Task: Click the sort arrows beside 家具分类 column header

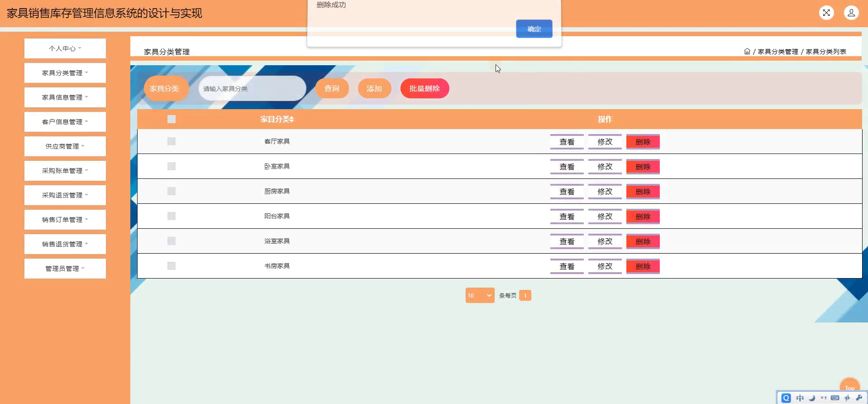Action: (x=292, y=120)
